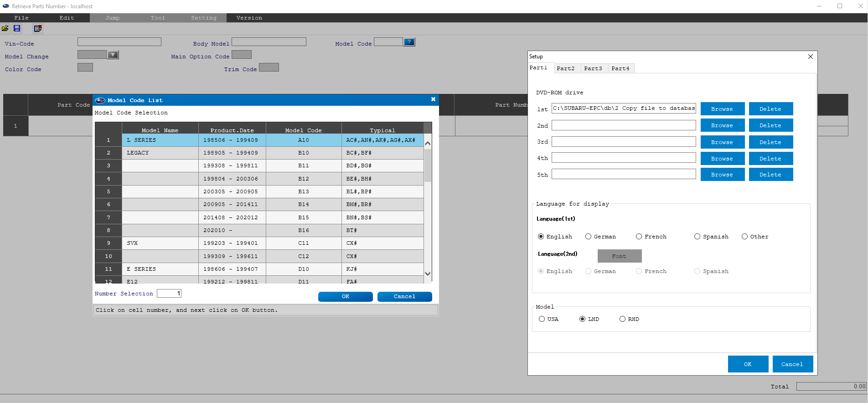Select the B12 model code cell
868x403 pixels.
(304, 179)
